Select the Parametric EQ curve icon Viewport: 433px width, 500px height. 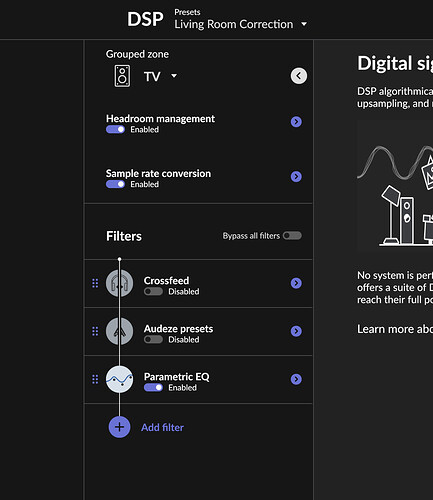120,379
